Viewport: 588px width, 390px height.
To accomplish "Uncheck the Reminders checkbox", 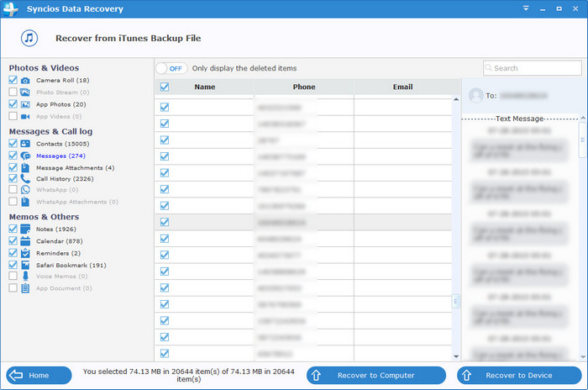I will [13, 253].
